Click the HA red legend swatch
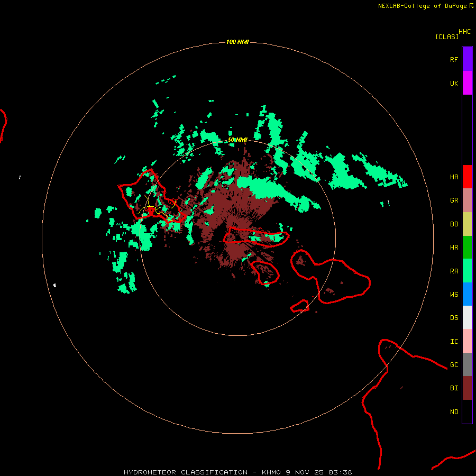 tap(467, 177)
